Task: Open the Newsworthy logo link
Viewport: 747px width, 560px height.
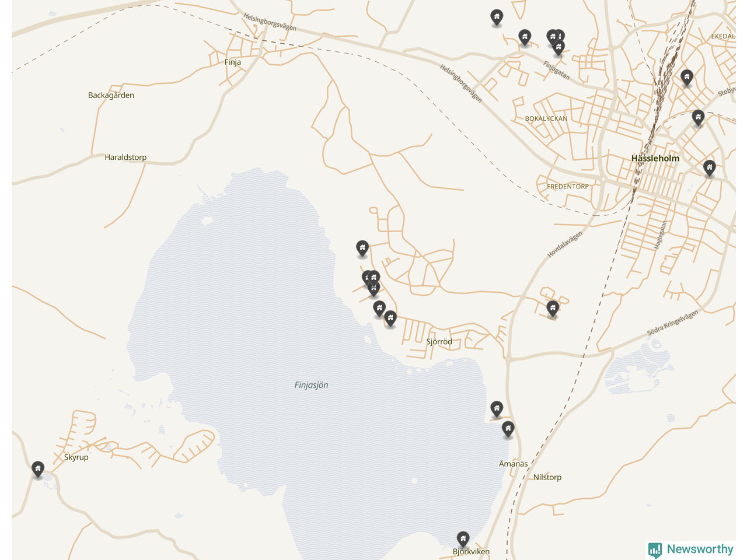Action: [x=690, y=549]
